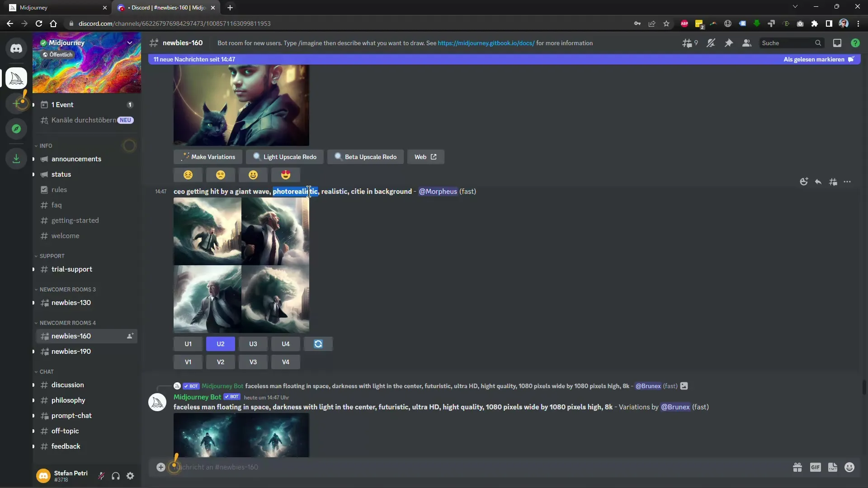Viewport: 868px width, 488px height.
Task: Toggle mute for Stefan Petri
Action: click(x=101, y=475)
